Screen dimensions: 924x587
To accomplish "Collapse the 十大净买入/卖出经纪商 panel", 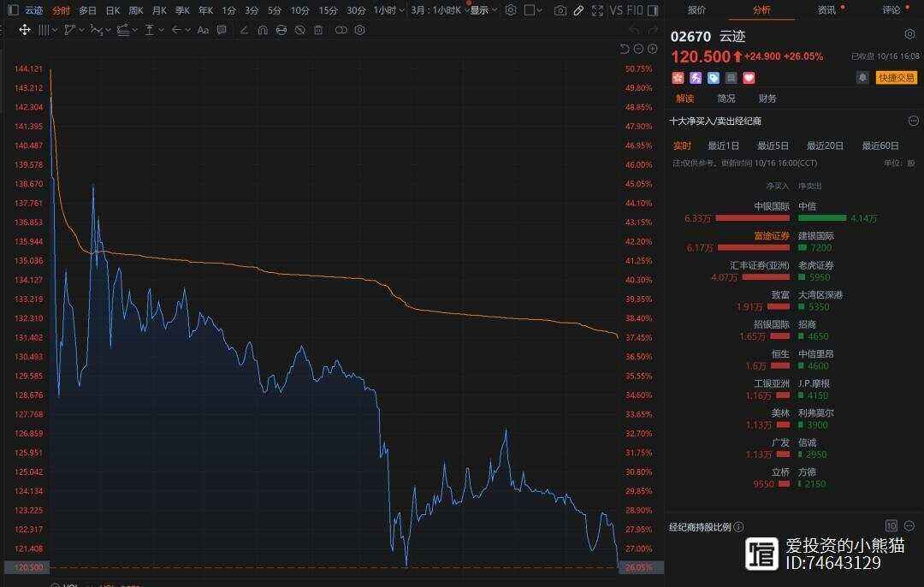I will coord(913,121).
